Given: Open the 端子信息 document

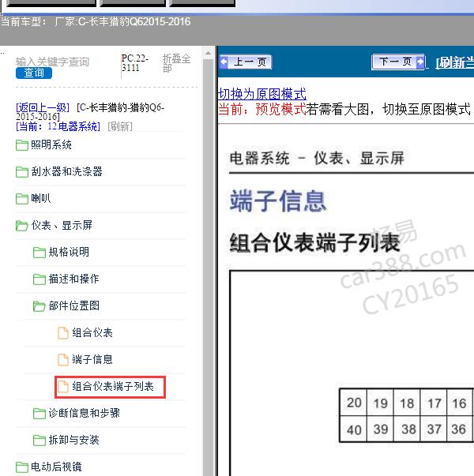Looking at the screenshot, I should 92,359.
